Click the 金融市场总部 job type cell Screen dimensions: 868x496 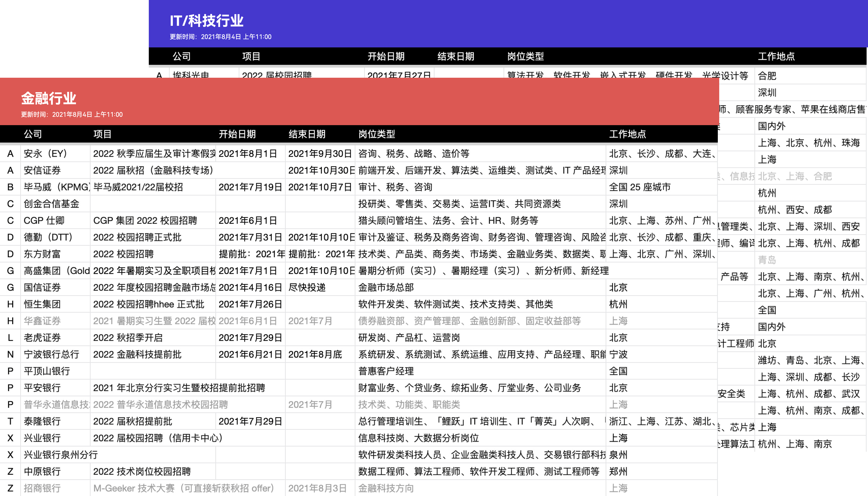pos(481,288)
